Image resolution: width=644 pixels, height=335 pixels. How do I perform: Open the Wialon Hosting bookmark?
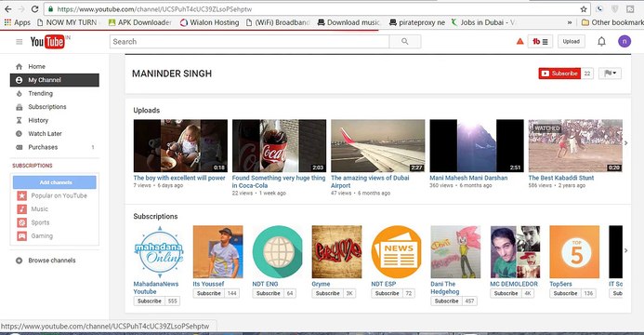click(210, 22)
